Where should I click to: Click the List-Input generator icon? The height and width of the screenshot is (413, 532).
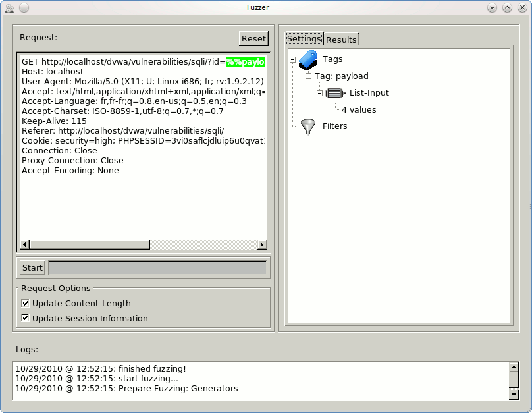coord(335,93)
